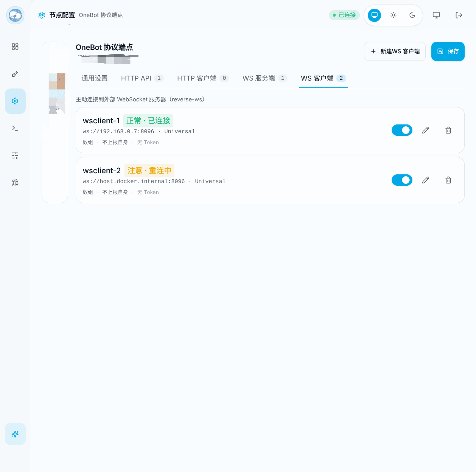Open the bug debug icon in sidebar

(x=15, y=183)
